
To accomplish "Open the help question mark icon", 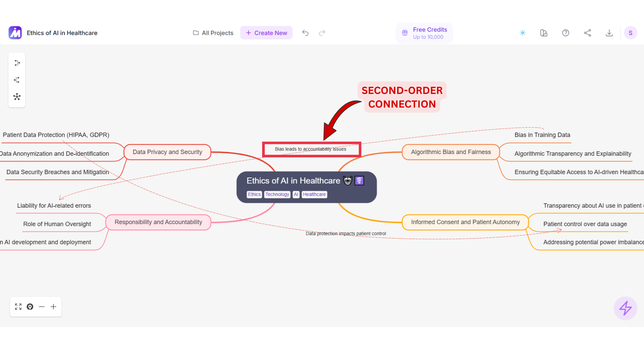I will click(566, 33).
